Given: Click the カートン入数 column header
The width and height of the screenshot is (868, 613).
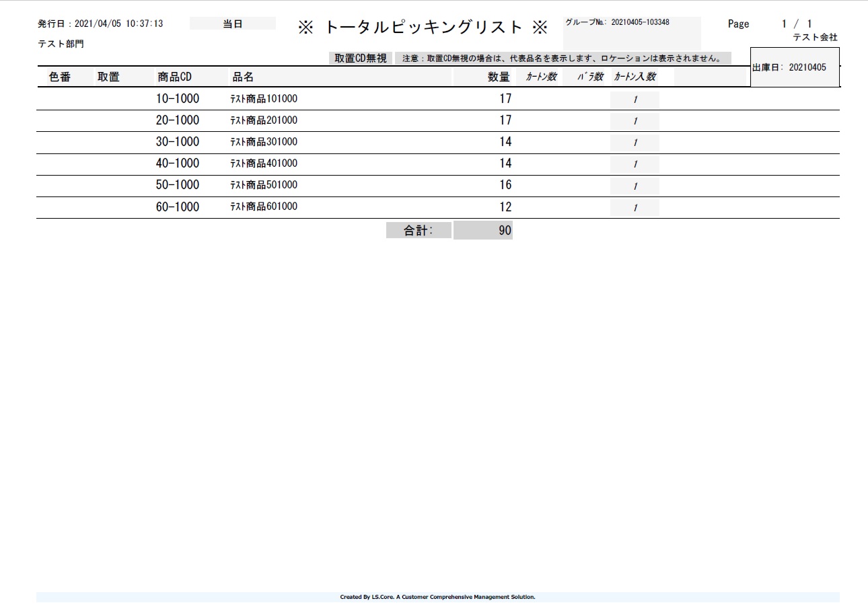Looking at the screenshot, I should tap(634, 77).
